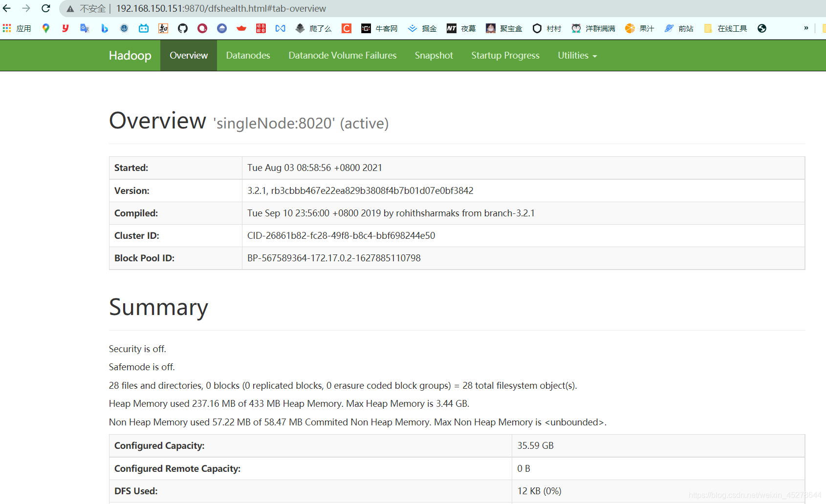826x504 pixels.
Task: Open the 牛客网 bookmark
Action: (x=379, y=28)
